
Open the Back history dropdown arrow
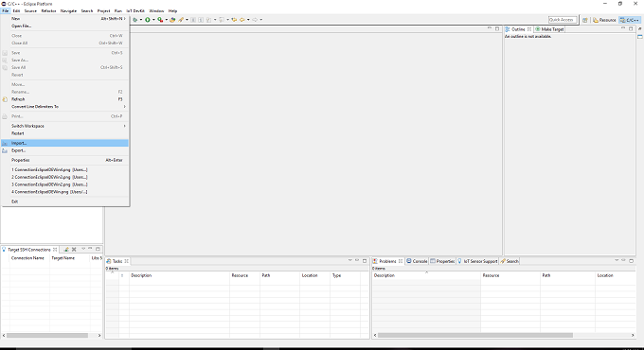tap(248, 20)
